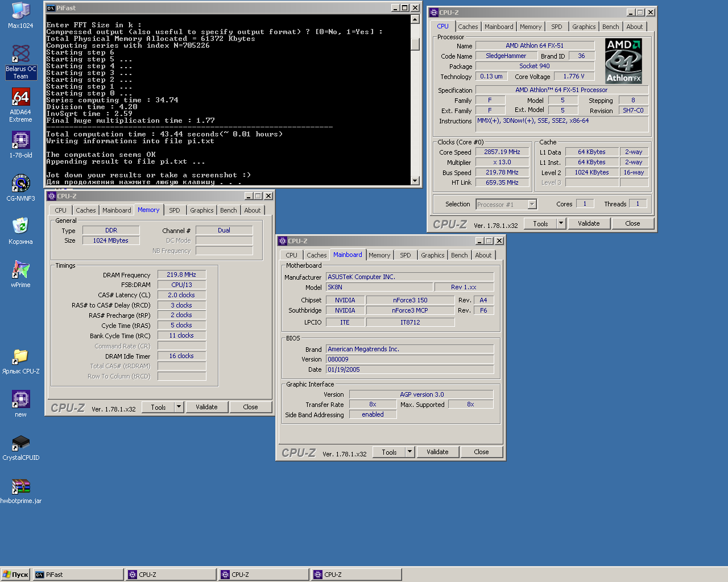Select first CPU-Z taskbar button
728x582 pixels.
[x=172, y=575]
